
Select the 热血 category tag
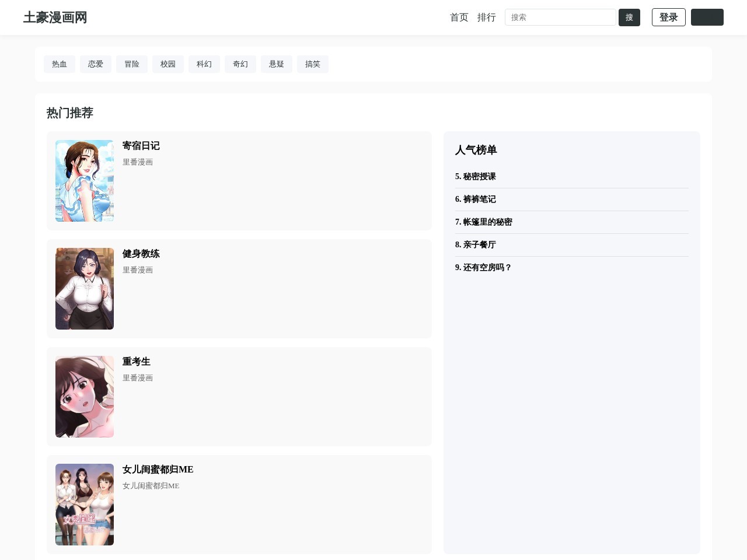coord(60,64)
